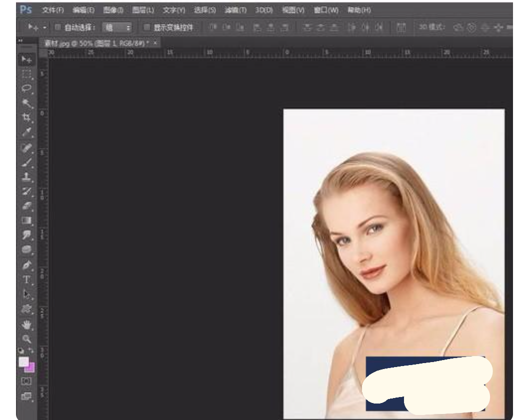
Task: Select the Brush tool
Action: [26, 161]
